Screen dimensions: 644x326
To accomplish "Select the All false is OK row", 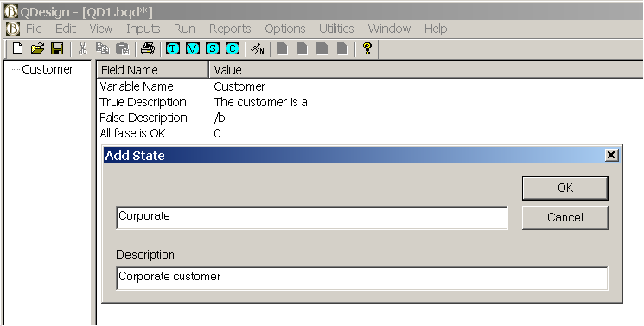I will click(x=132, y=133).
